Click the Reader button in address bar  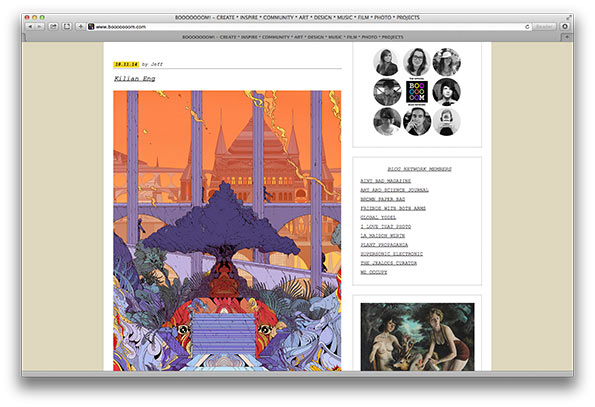point(544,27)
